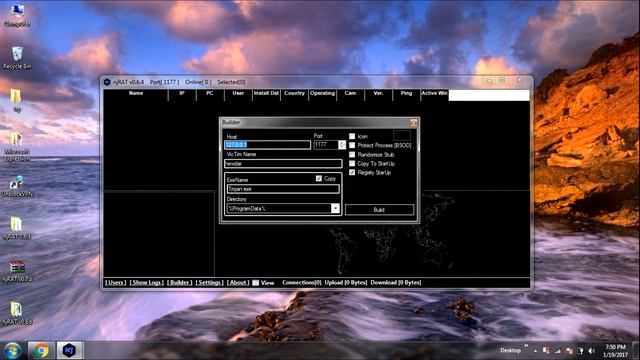Click the Install Dat column header
The width and height of the screenshot is (640, 360).
[x=266, y=93]
